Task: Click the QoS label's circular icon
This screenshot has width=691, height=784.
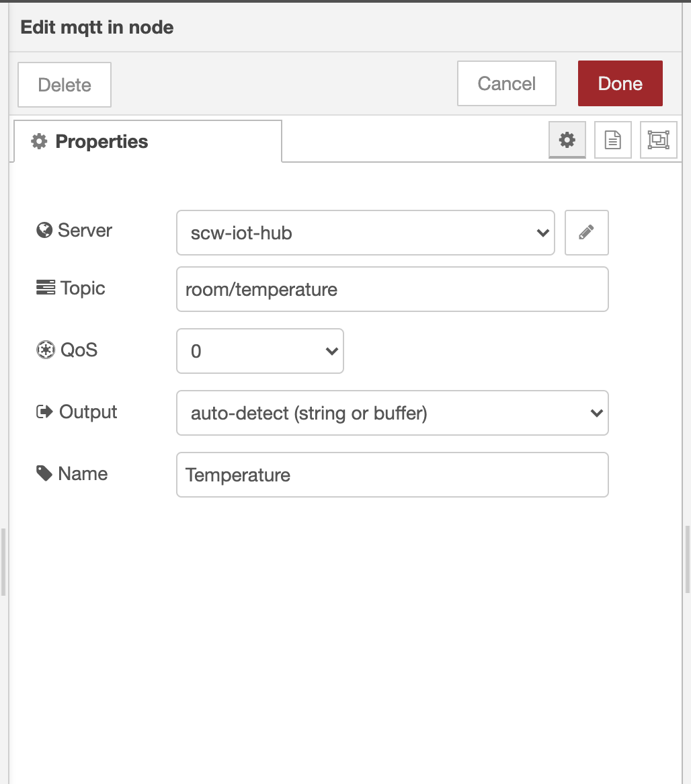Action: (x=44, y=350)
